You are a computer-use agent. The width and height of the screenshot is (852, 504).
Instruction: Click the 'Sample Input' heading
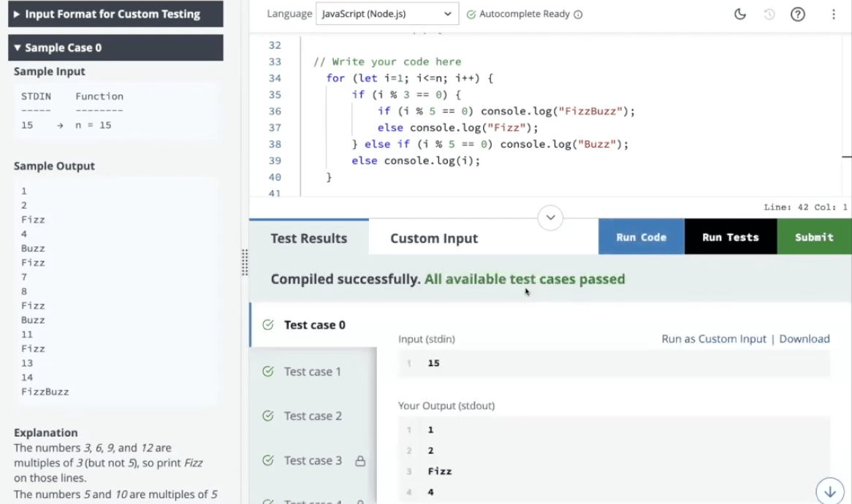click(x=50, y=72)
